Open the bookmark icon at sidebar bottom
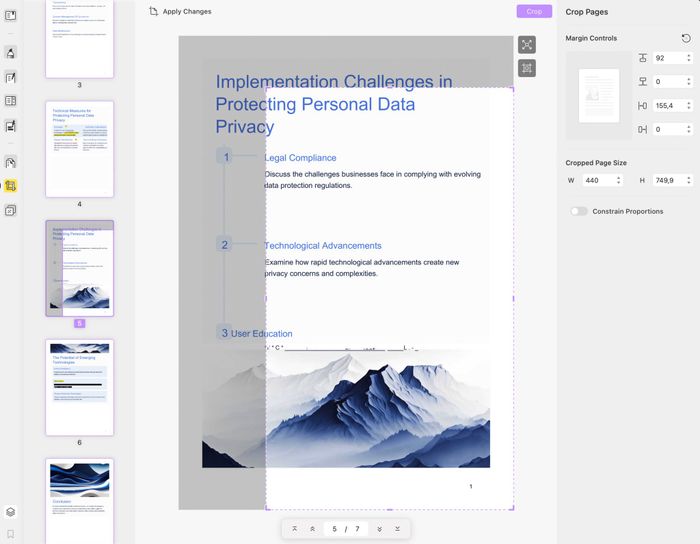 [x=11, y=534]
